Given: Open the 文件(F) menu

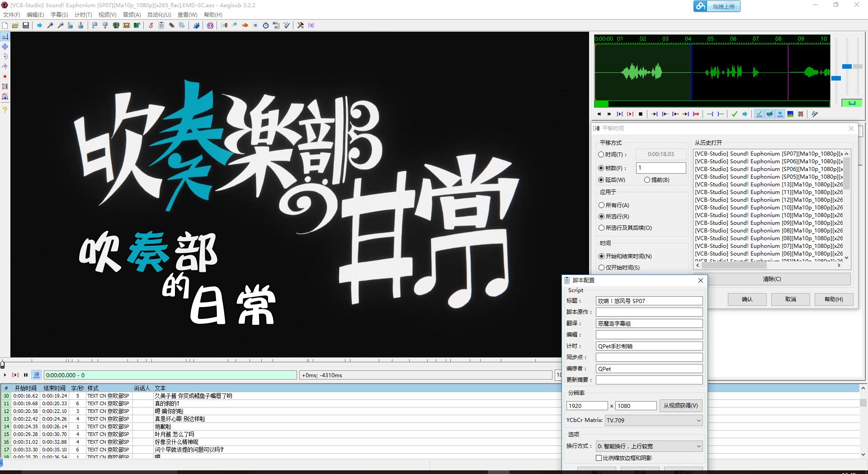Looking at the screenshot, I should tap(12, 14).
